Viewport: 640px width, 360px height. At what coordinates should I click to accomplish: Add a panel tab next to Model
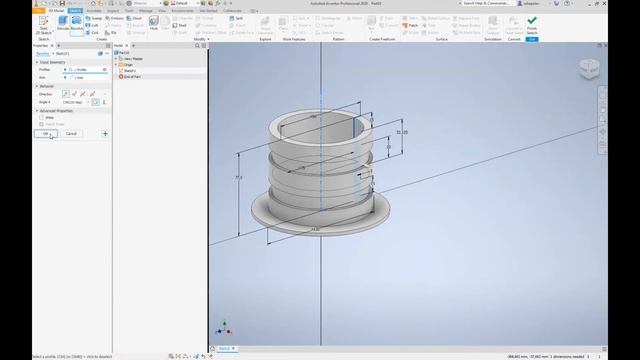pos(133,46)
